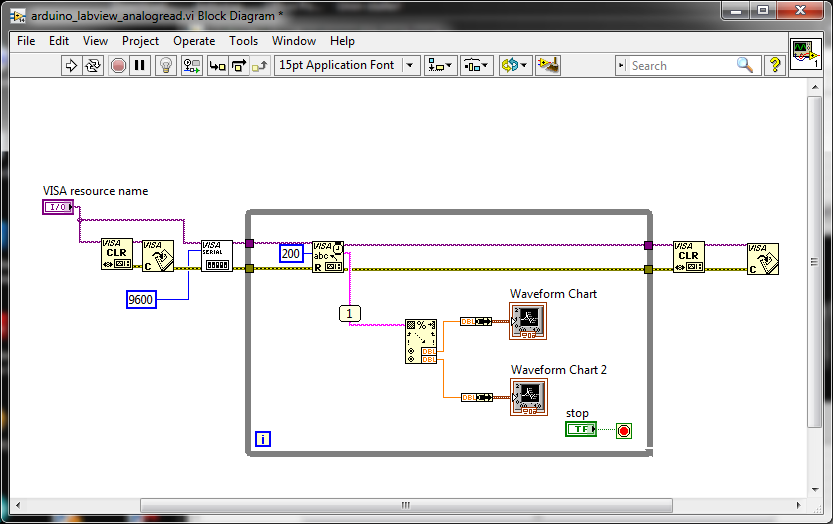The width and height of the screenshot is (833, 524).
Task: Select the VISA resource name I/O terminal
Action: point(58,207)
